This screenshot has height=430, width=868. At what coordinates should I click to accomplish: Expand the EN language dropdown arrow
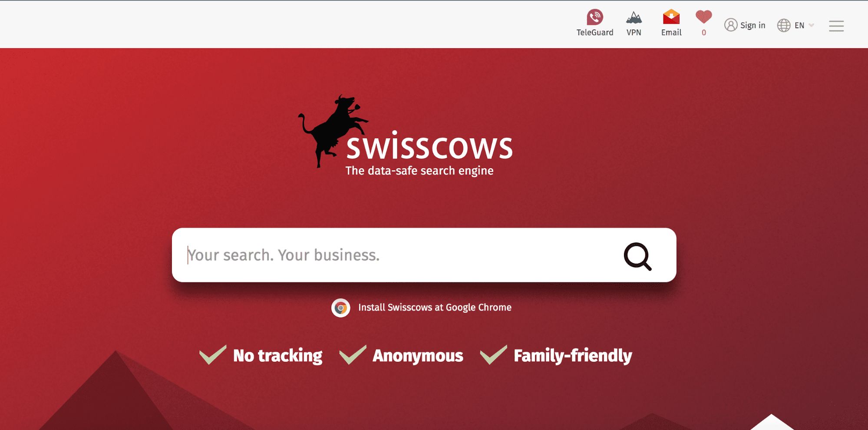pos(811,25)
